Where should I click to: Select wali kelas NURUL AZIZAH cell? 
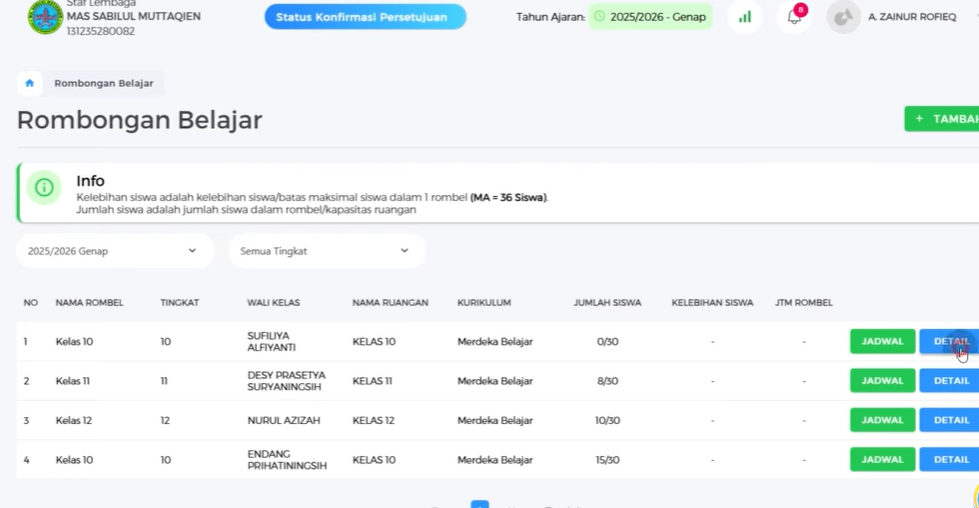283,421
